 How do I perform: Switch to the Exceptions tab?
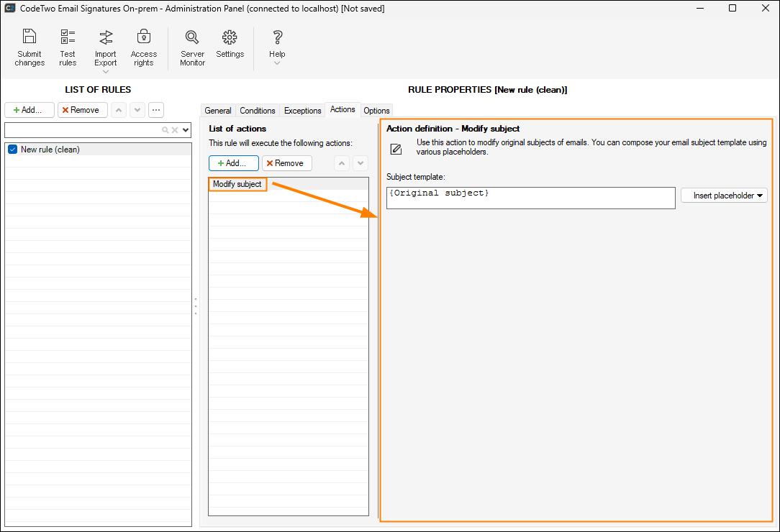pyautogui.click(x=302, y=111)
